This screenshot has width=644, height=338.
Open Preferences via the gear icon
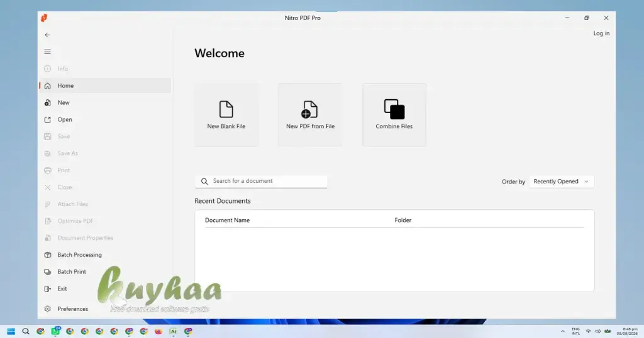(48, 309)
